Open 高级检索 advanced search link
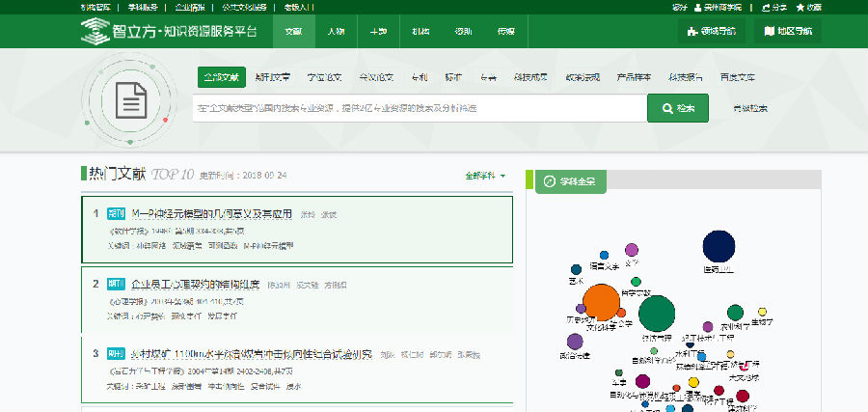 pos(749,109)
